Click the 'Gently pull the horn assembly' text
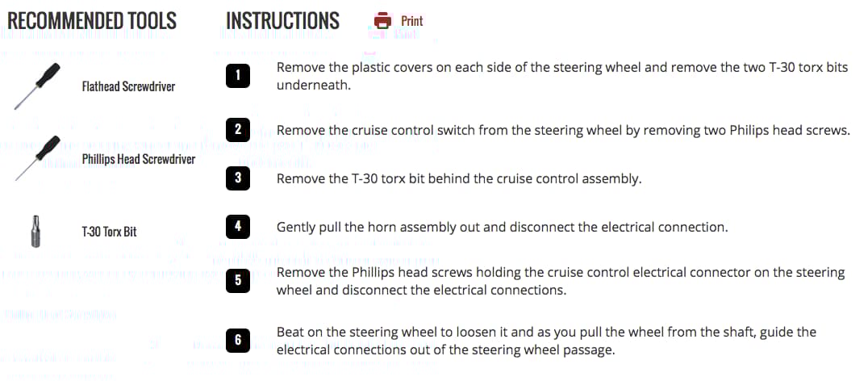The height and width of the screenshot is (381, 868). coord(502,227)
